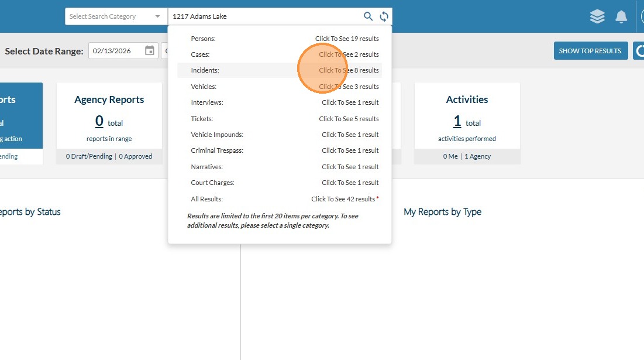This screenshot has height=360, width=644.
Task: See all 42 results
Action: tap(343, 199)
